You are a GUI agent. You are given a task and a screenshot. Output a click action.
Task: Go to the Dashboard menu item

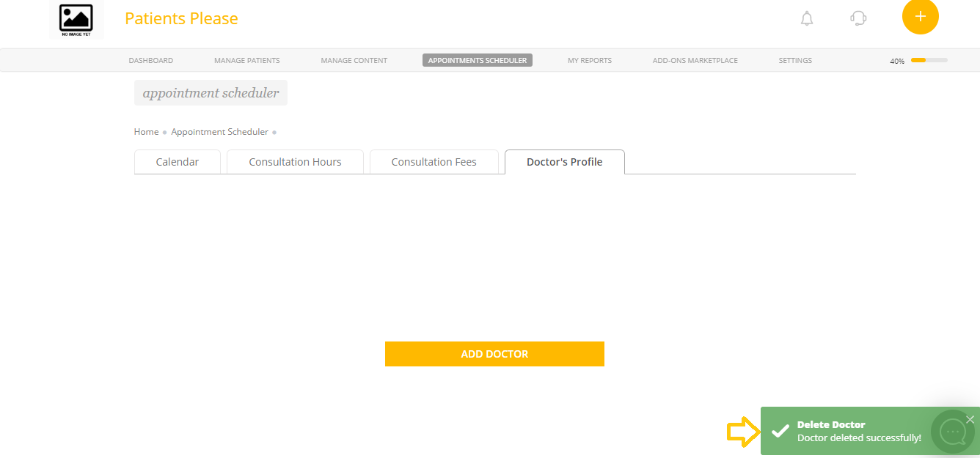click(150, 60)
